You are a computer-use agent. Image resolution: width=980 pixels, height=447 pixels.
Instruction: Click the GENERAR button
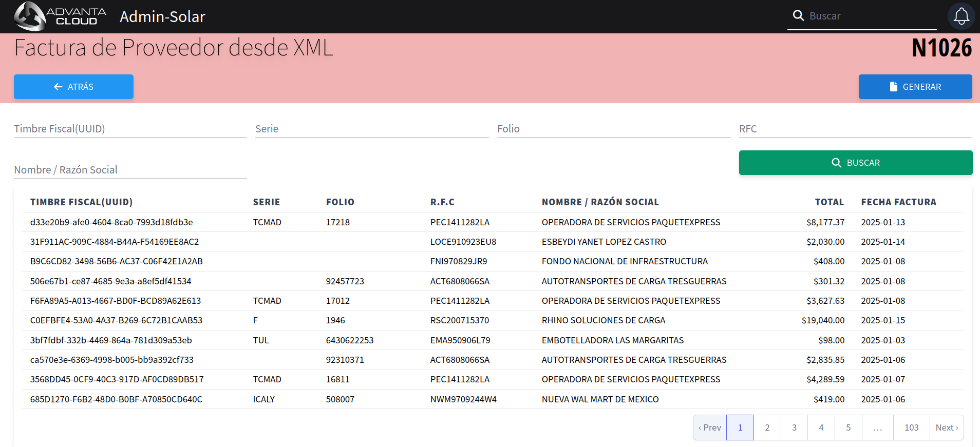coord(915,87)
